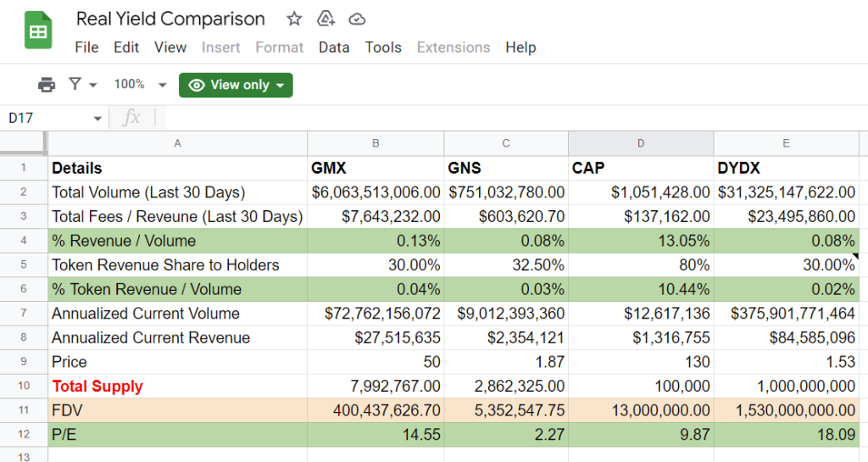The width and height of the screenshot is (868, 462).
Task: Click the $31,325,147,622.00 cell
Action: coord(786,192)
